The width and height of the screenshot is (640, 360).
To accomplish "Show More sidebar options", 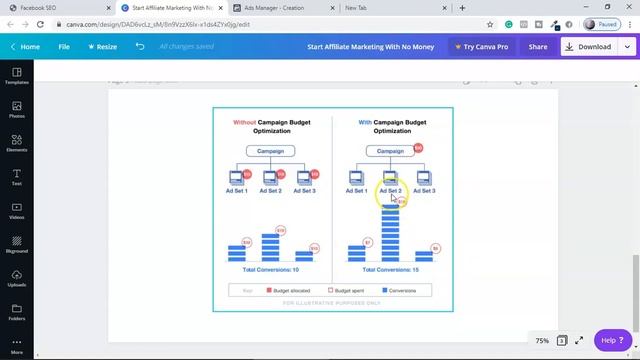I will pyautogui.click(x=17, y=346).
